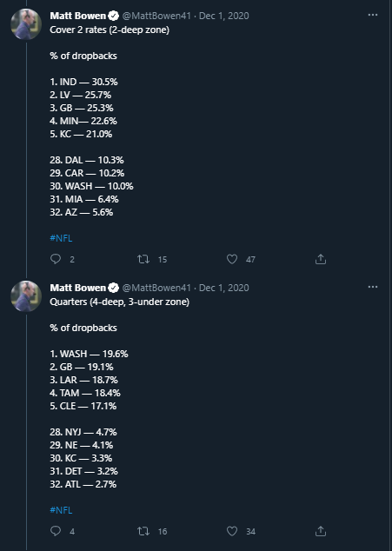Screen dimensions: 392x551
Task: Open Matt Bowen's avatar on second tweet
Action: [26, 295]
